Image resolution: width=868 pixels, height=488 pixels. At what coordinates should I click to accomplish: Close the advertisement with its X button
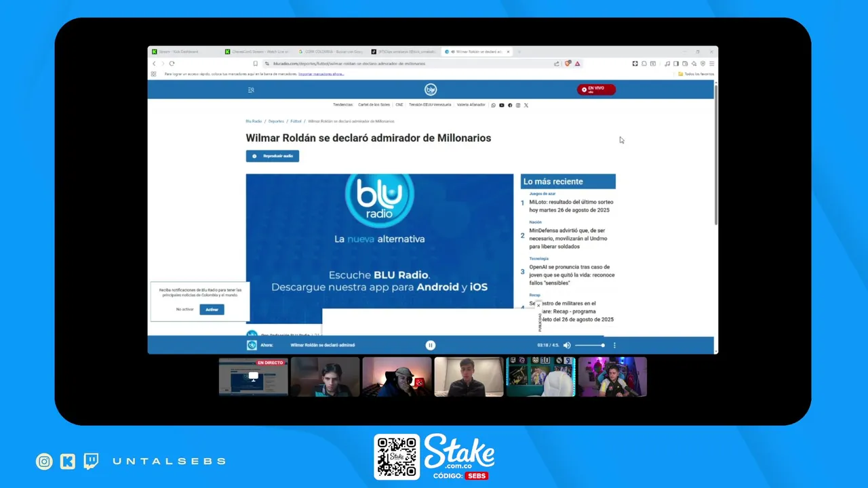538,305
